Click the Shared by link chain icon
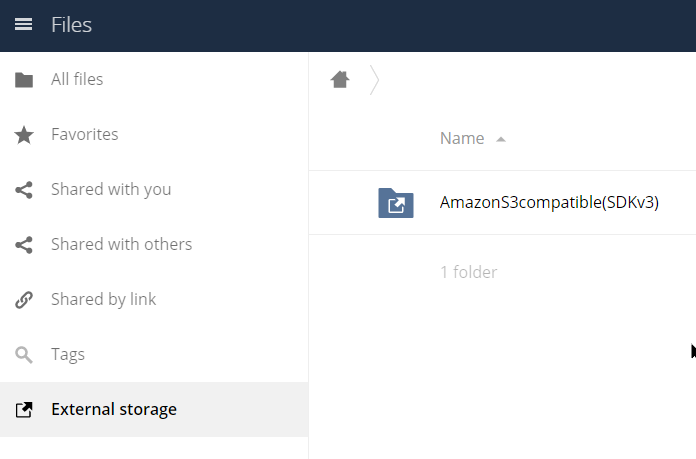The width and height of the screenshot is (696, 459). pos(24,300)
